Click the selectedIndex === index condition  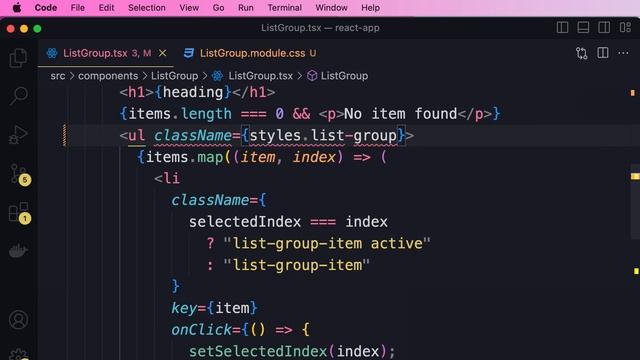point(288,222)
